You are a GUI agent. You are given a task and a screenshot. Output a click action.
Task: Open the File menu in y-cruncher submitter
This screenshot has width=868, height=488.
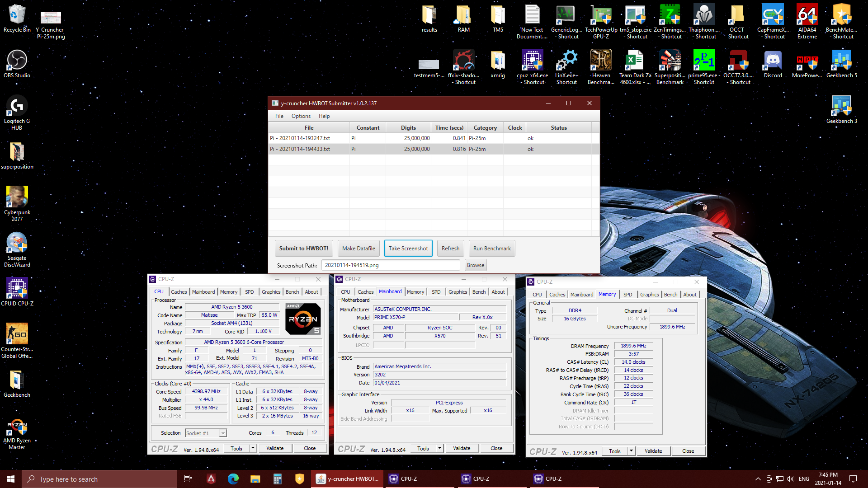279,116
